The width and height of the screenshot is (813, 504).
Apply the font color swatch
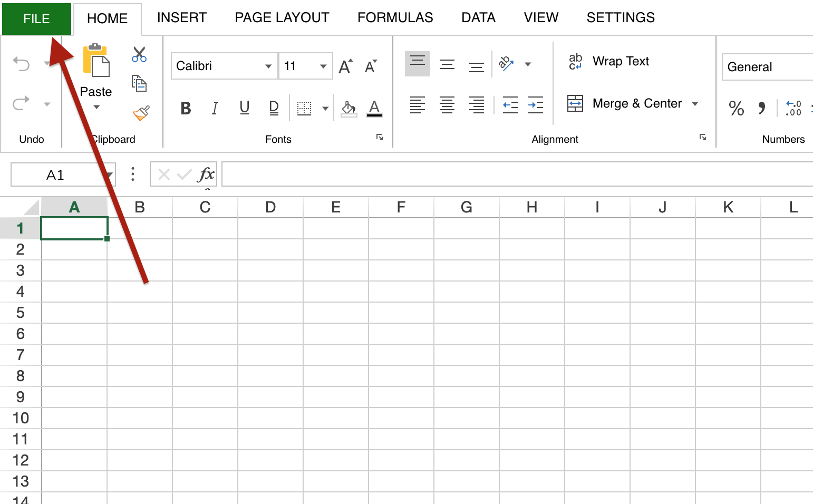click(x=374, y=109)
